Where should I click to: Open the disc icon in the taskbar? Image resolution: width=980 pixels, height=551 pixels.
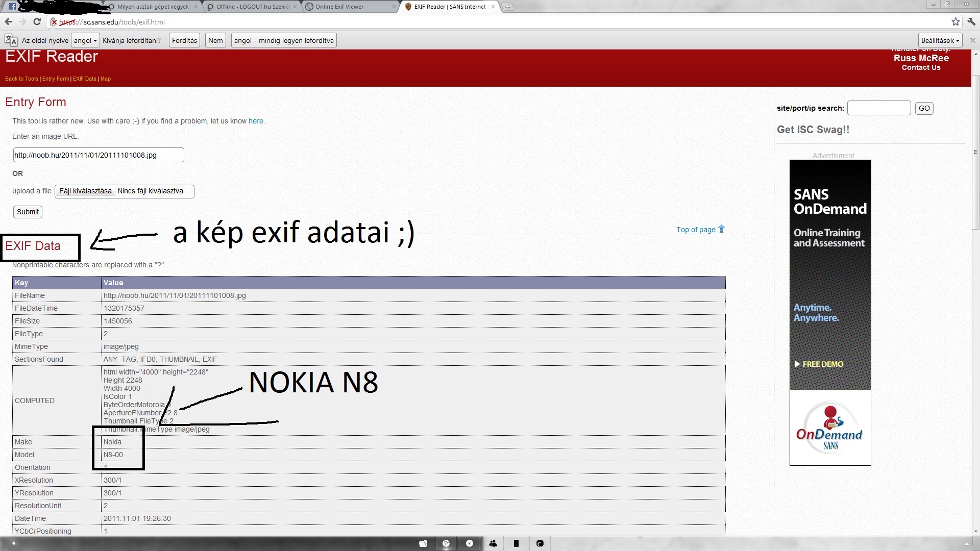[470, 543]
